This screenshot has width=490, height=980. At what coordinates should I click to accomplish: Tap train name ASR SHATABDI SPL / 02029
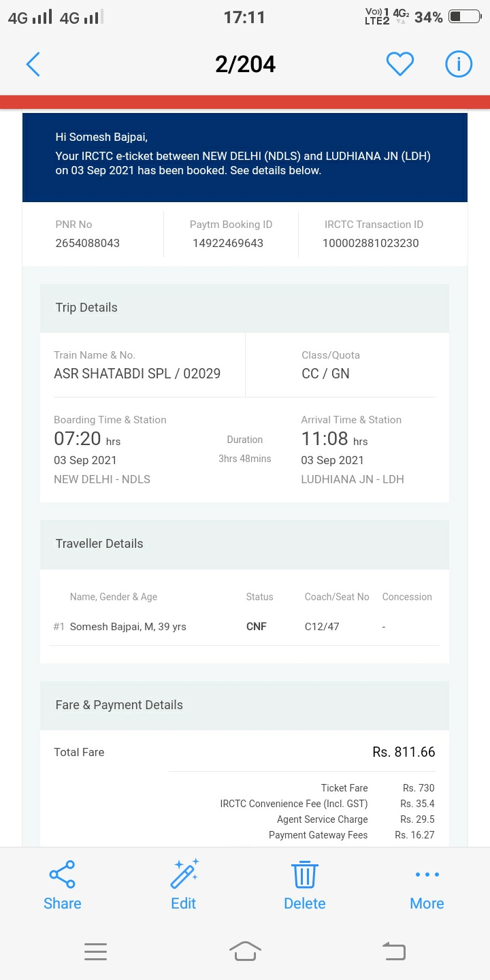pos(137,374)
